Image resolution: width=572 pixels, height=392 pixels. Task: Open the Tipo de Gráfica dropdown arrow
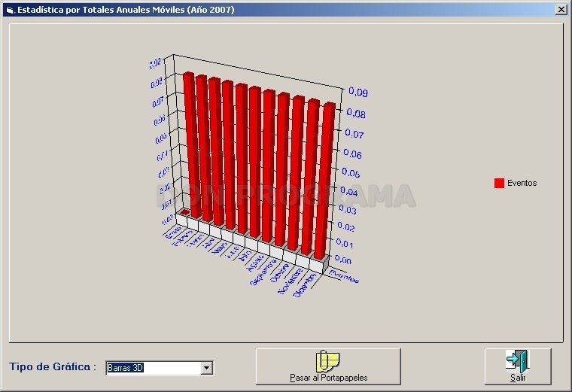tap(206, 368)
